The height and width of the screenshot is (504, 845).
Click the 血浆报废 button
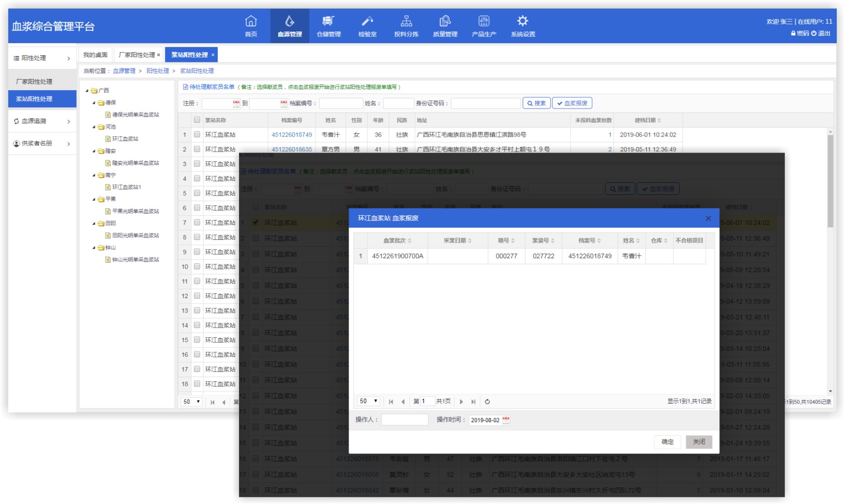572,103
